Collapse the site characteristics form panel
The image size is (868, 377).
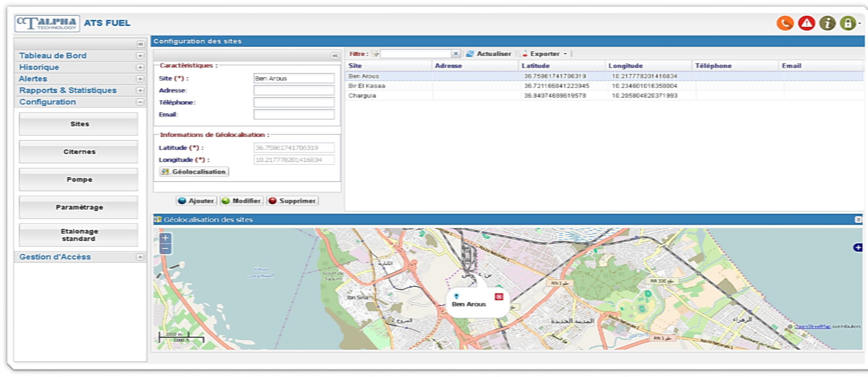pyautogui.click(x=335, y=56)
